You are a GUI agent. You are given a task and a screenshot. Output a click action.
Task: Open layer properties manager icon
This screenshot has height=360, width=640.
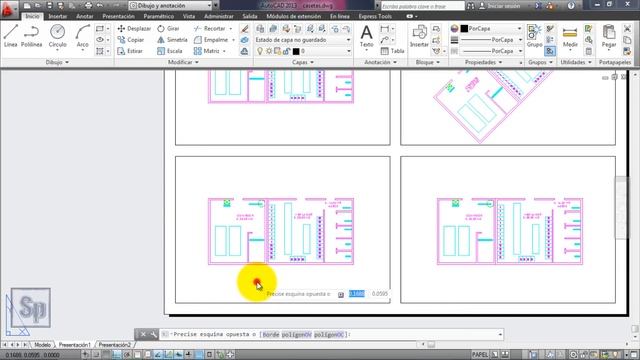[x=260, y=29]
